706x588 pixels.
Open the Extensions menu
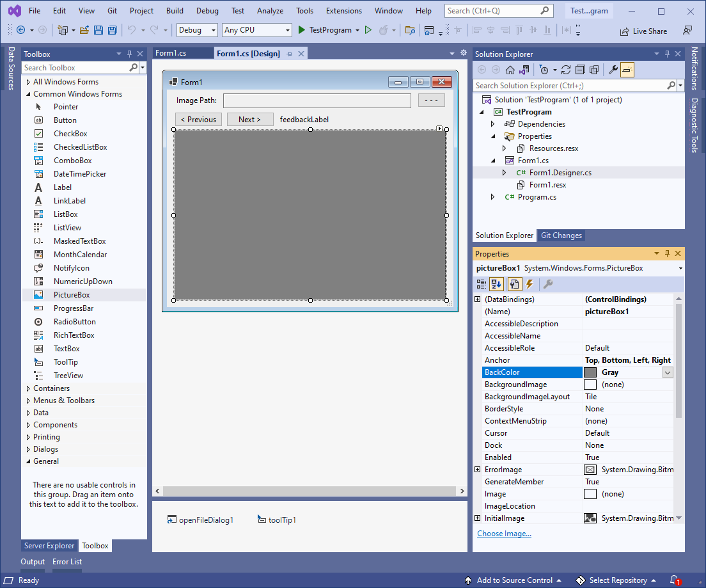click(x=344, y=11)
